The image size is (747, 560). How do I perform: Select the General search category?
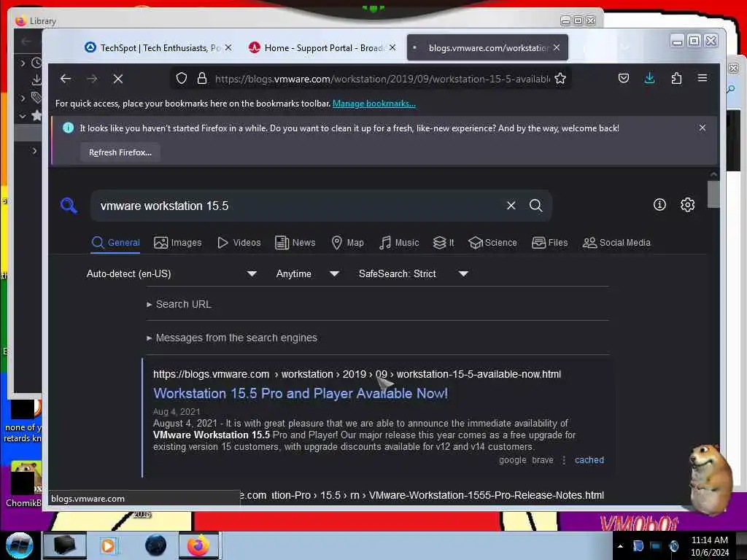click(115, 243)
